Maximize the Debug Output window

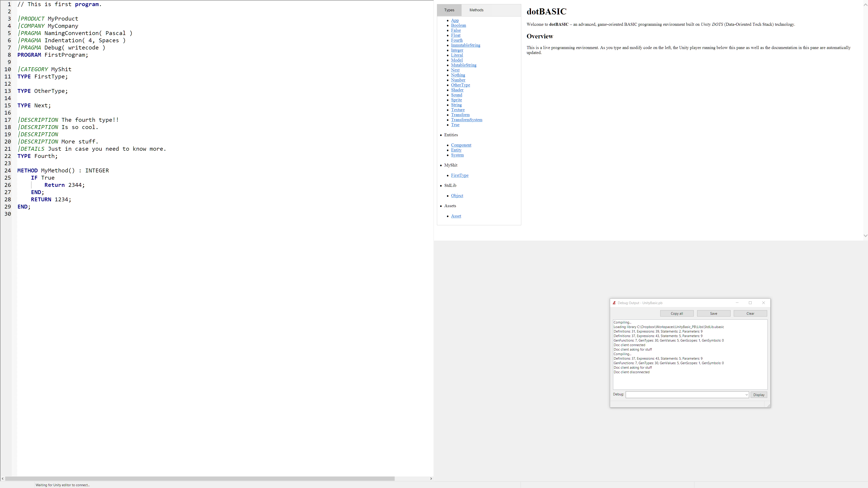point(750,303)
